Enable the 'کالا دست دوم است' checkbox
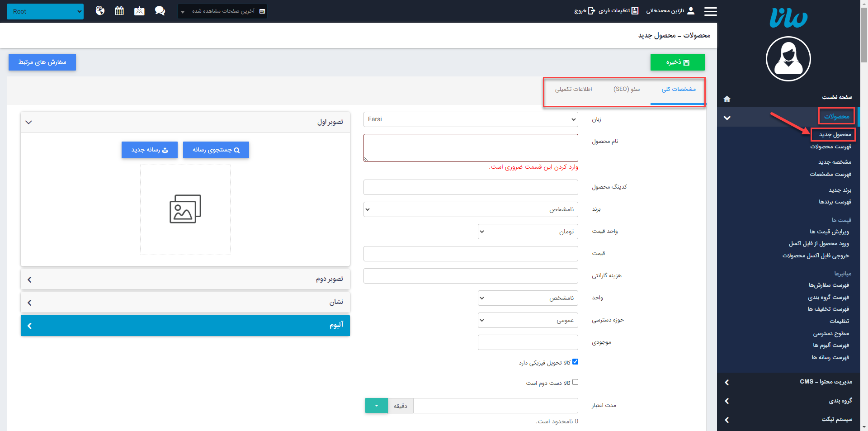The height and width of the screenshot is (431, 868). click(575, 382)
